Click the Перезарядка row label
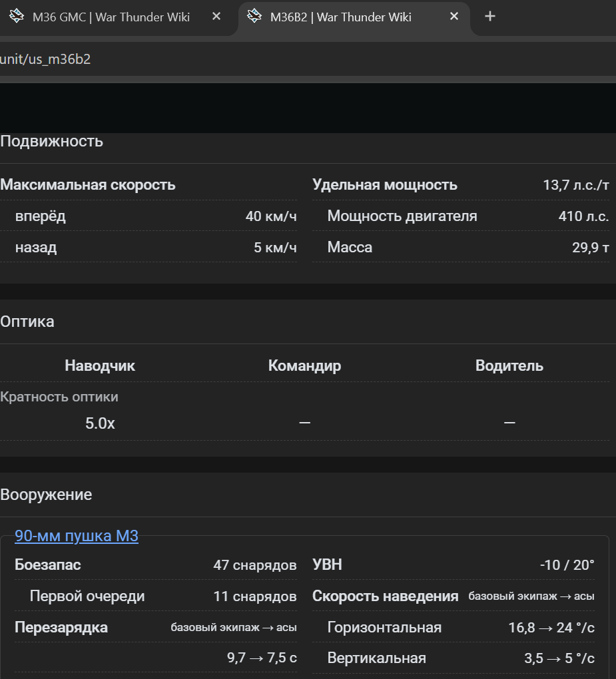Image resolution: width=616 pixels, height=679 pixels. point(61,628)
